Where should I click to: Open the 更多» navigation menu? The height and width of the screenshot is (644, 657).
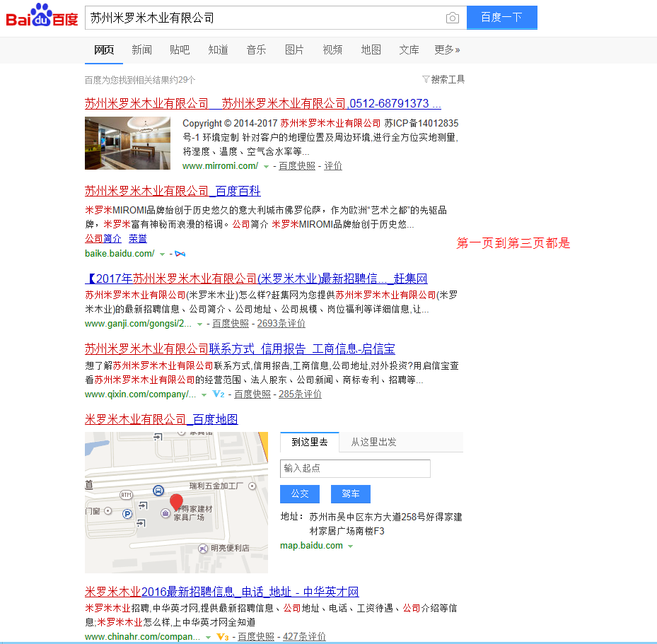447,50
